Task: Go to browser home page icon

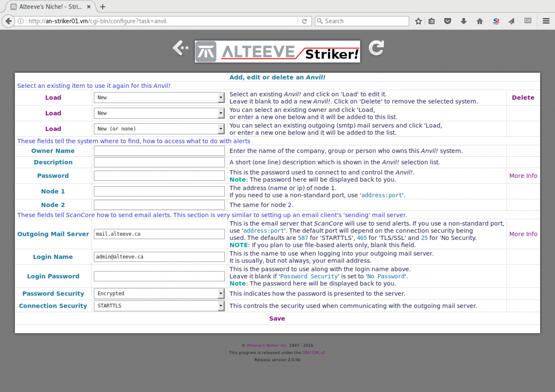Action: coord(480,21)
